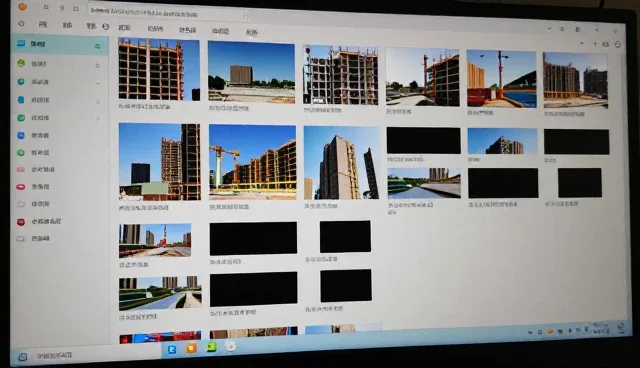Click the green app icon on the taskbar
This screenshot has height=368, width=640.
pos(211,347)
